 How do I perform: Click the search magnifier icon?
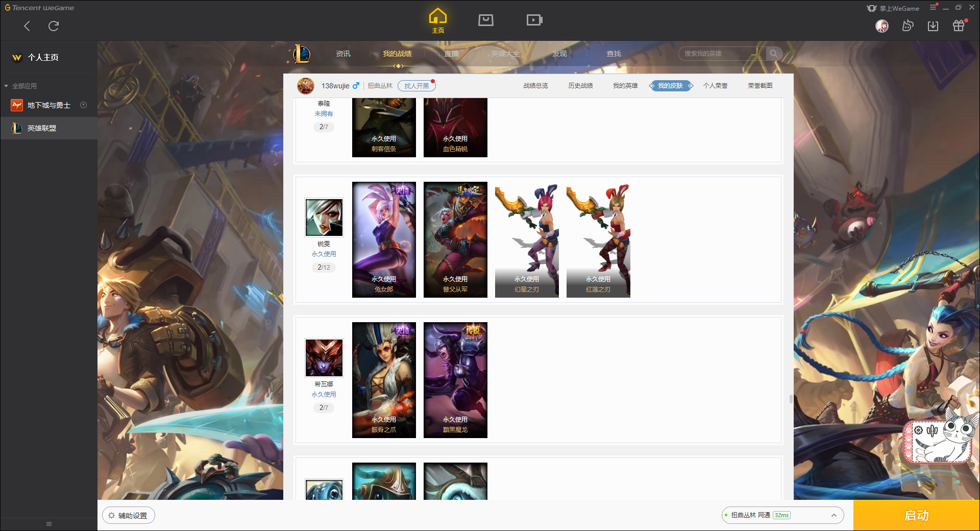[774, 54]
